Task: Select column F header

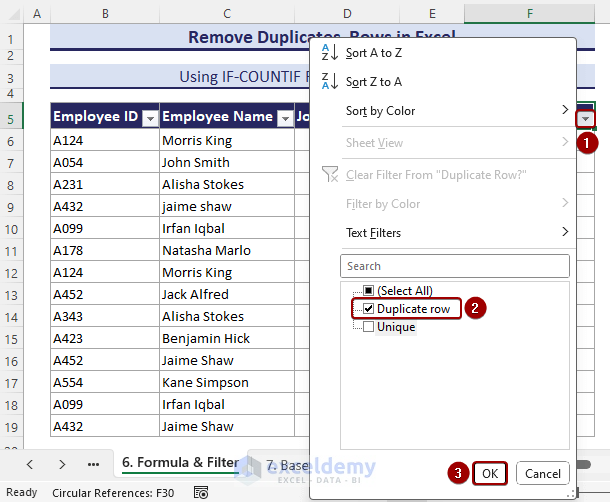Action: [529, 14]
